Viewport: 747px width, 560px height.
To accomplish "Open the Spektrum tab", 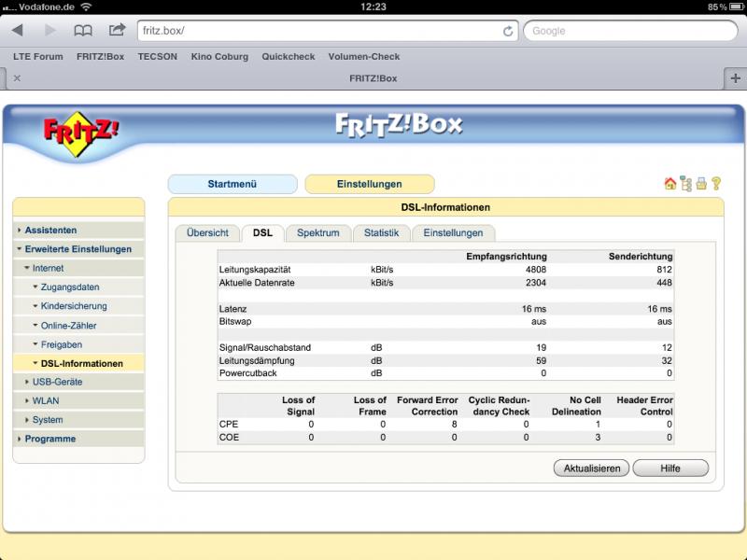I will [318, 232].
